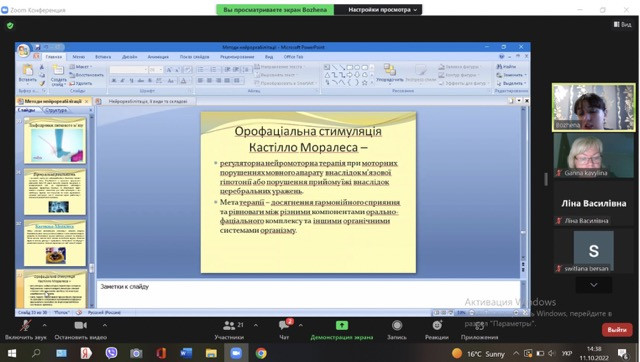This screenshot has width=640, height=362.
Task: Select Bozhena's video thumbnail
Action: coord(593,107)
